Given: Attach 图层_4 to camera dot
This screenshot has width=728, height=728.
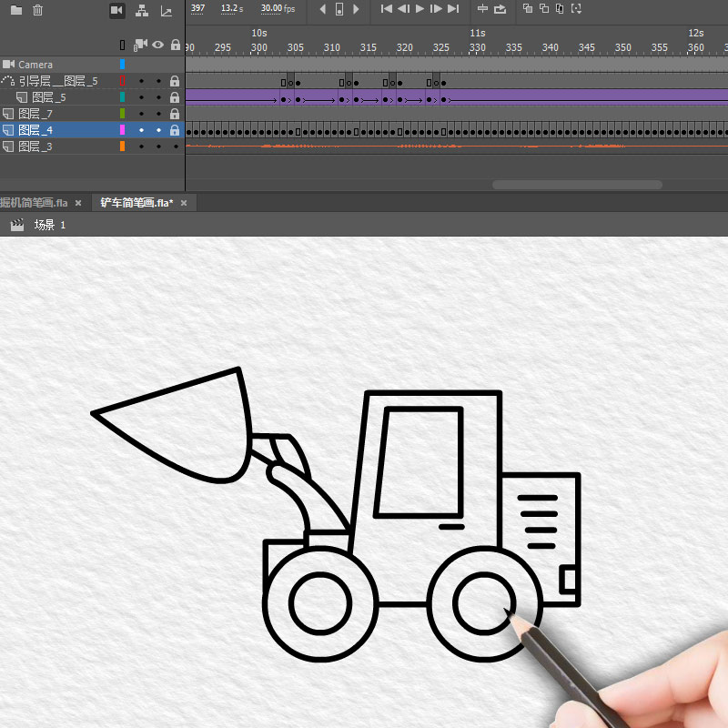Looking at the screenshot, I should point(142,130).
